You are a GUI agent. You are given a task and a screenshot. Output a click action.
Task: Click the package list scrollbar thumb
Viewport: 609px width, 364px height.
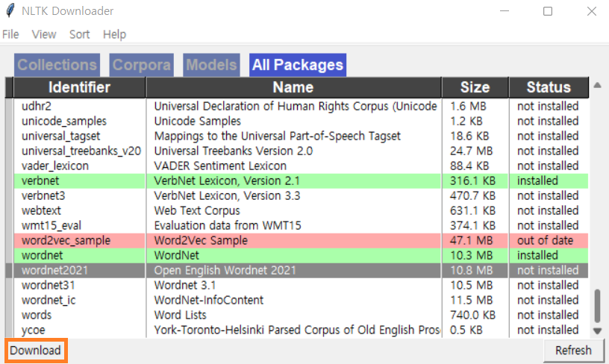597,305
